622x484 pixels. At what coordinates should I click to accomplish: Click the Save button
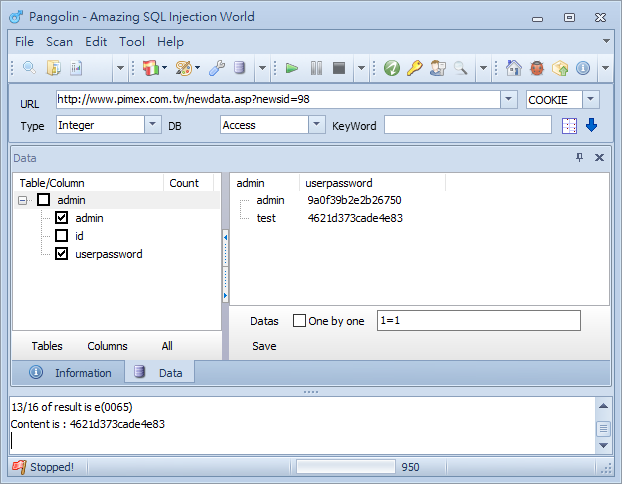coord(264,346)
